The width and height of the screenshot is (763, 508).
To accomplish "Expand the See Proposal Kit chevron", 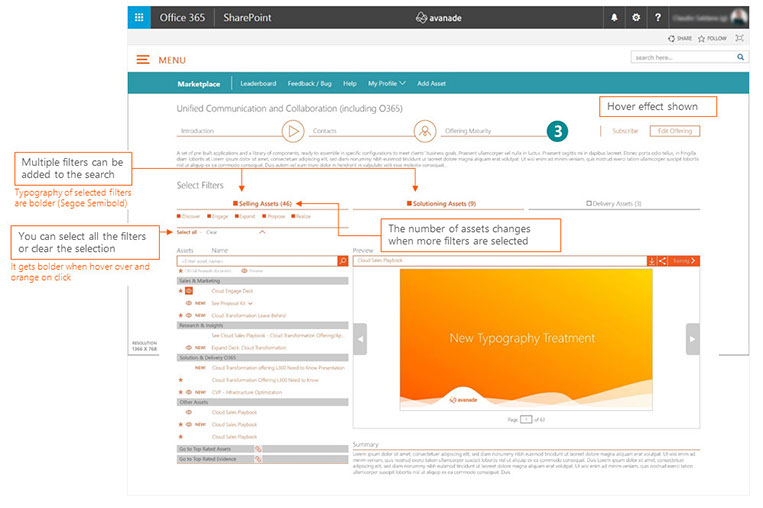I will pyautogui.click(x=251, y=302).
